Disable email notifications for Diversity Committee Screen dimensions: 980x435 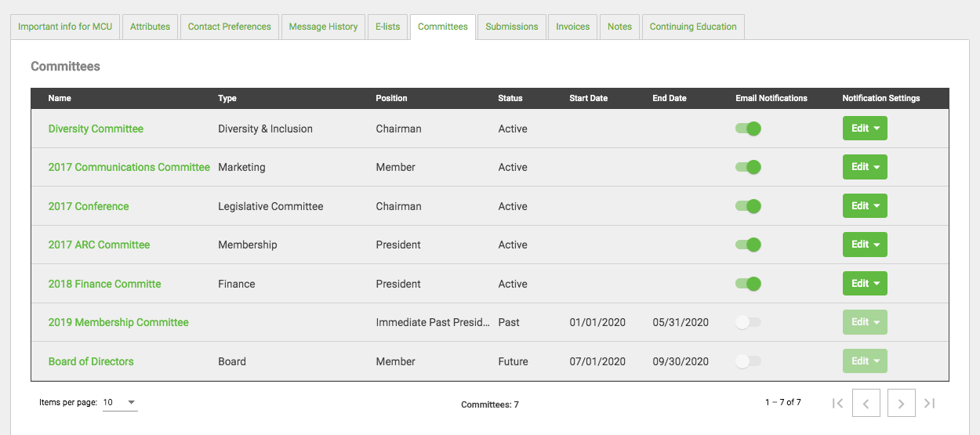748,129
